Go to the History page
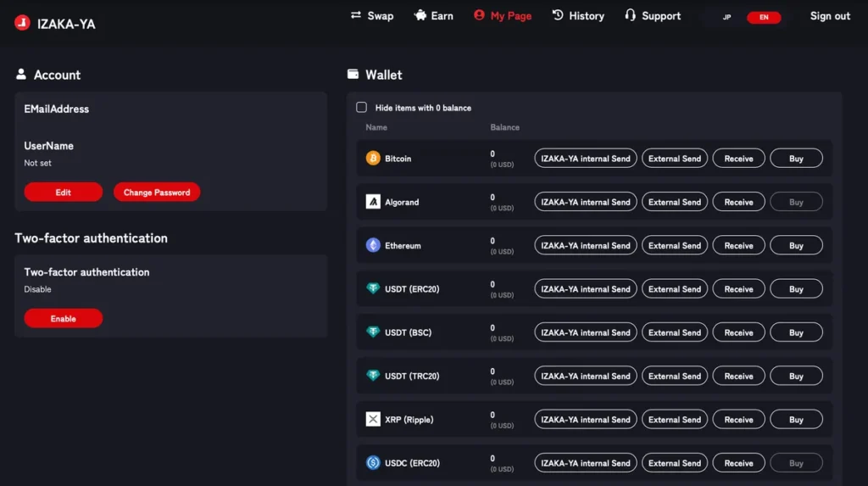Image resolution: width=868 pixels, height=486 pixels. click(x=578, y=16)
